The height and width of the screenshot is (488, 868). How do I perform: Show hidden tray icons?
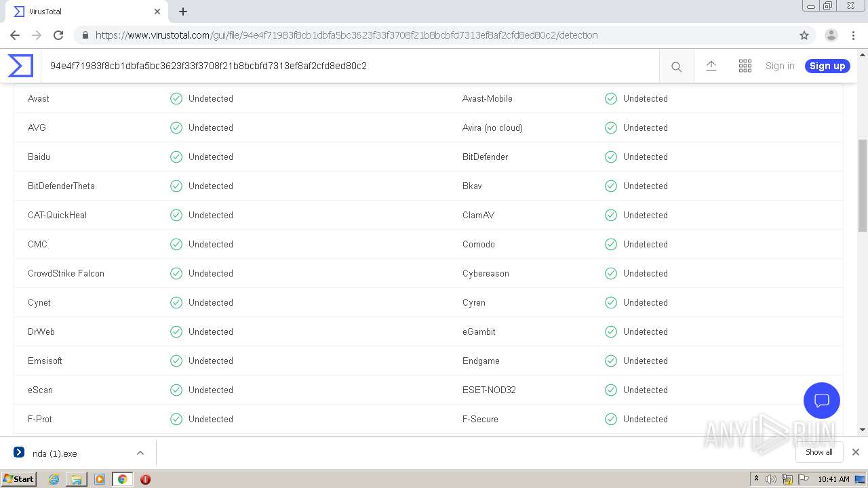[x=756, y=479]
